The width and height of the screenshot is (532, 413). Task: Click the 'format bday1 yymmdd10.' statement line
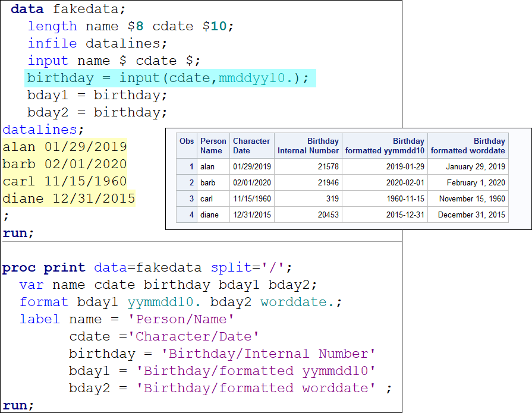pos(181,302)
